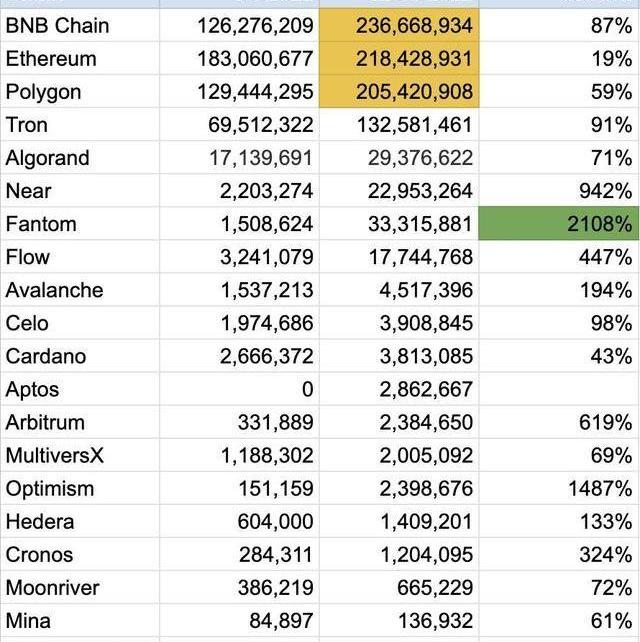Select Avalanche's value 4,517,396
This screenshot has width=640, height=642.
coord(399,290)
